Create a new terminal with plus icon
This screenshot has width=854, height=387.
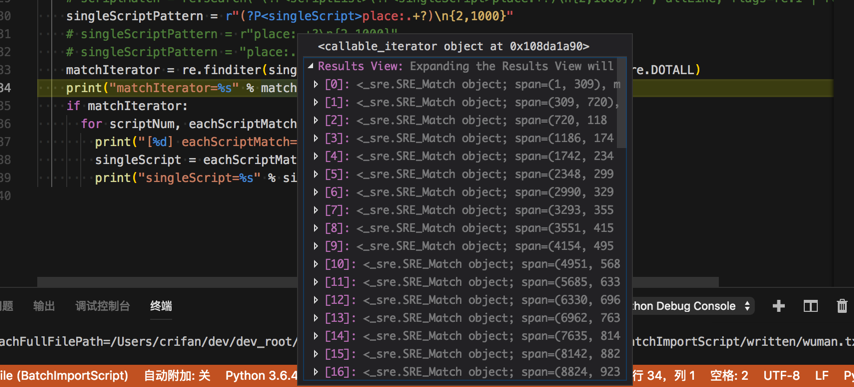[x=779, y=306]
